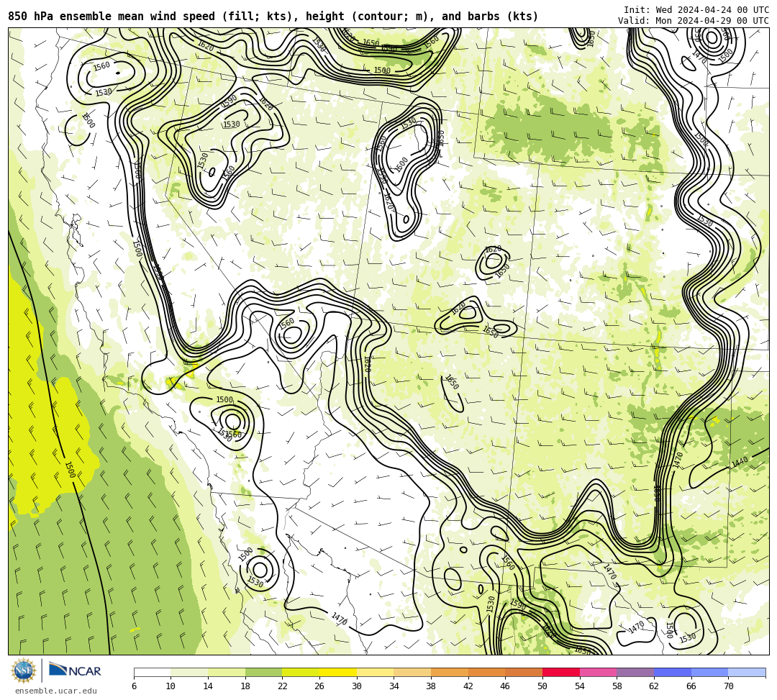The height and width of the screenshot is (700, 777).
Task: Pick the purple 58–62 kts colorbar swatch
Action: point(635,672)
